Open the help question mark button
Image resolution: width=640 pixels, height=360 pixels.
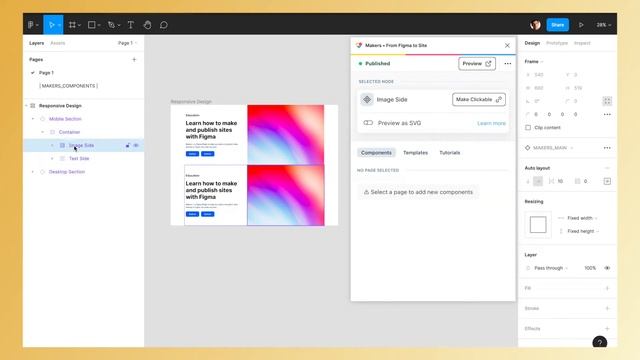click(600, 342)
